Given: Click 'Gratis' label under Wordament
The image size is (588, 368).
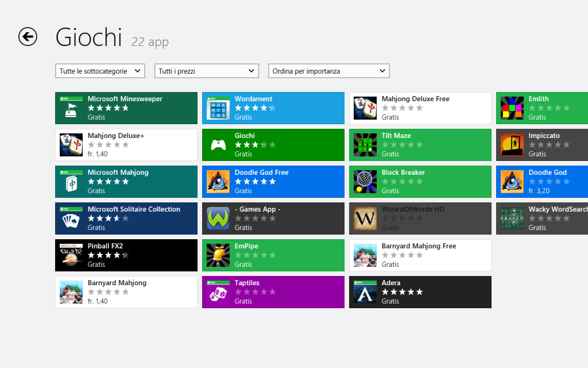Looking at the screenshot, I should [x=243, y=117].
